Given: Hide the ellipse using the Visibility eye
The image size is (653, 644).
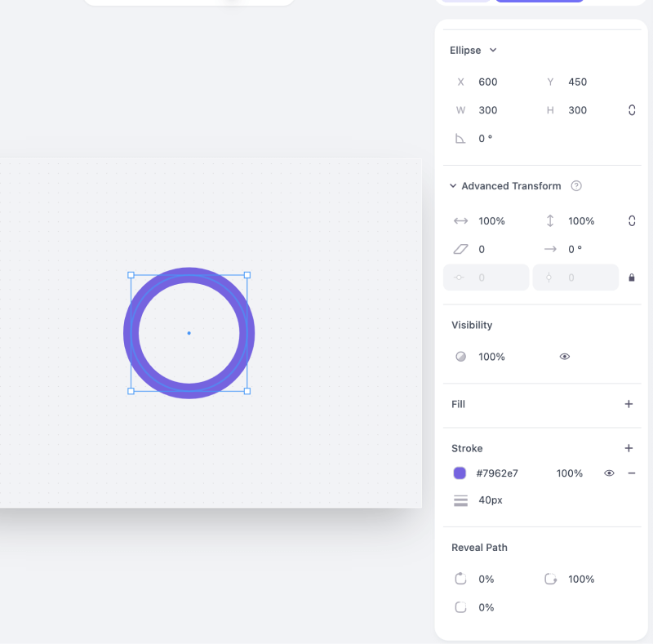Looking at the screenshot, I should click(564, 357).
